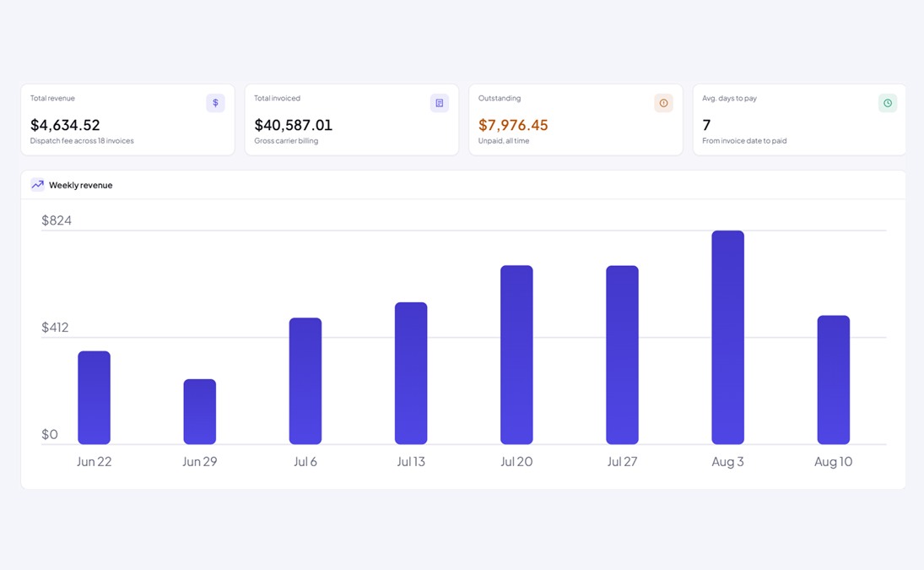The image size is (924, 570).
Task: Click the green clock icon on Avg. days to pay card
Action: pyautogui.click(x=888, y=103)
